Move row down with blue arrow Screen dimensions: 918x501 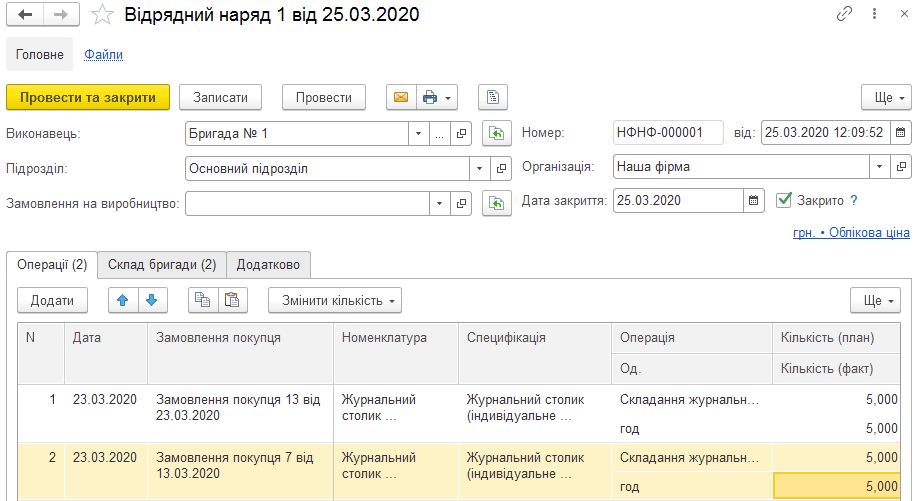(152, 300)
